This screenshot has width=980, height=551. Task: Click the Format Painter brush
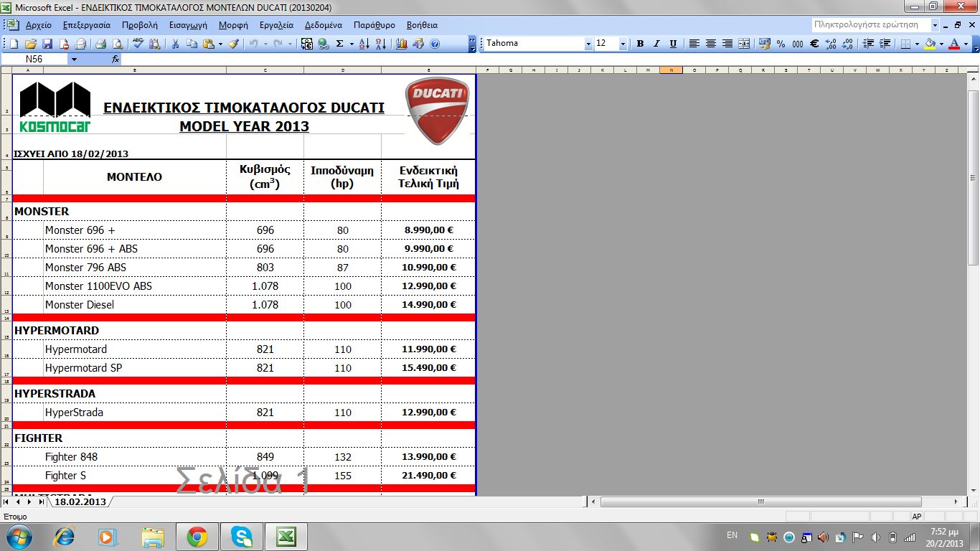point(232,44)
